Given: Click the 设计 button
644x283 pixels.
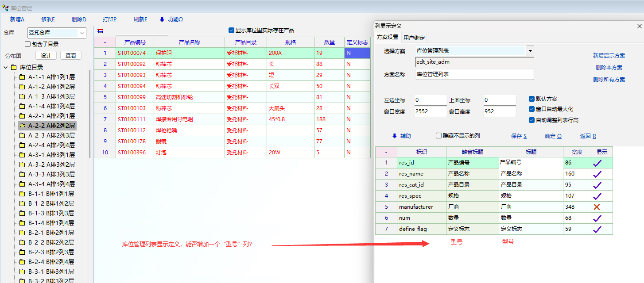Looking at the screenshot, I should 46,55.
